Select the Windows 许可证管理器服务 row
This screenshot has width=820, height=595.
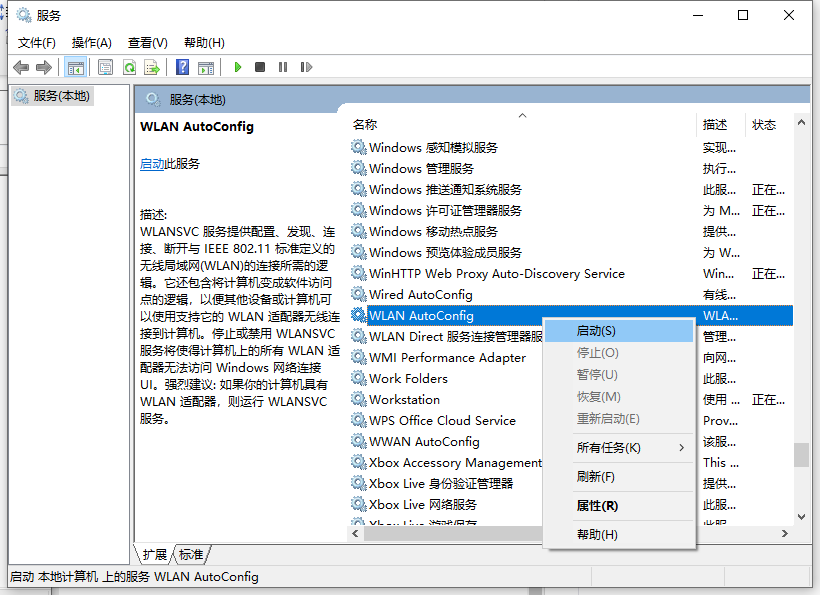click(x=570, y=211)
